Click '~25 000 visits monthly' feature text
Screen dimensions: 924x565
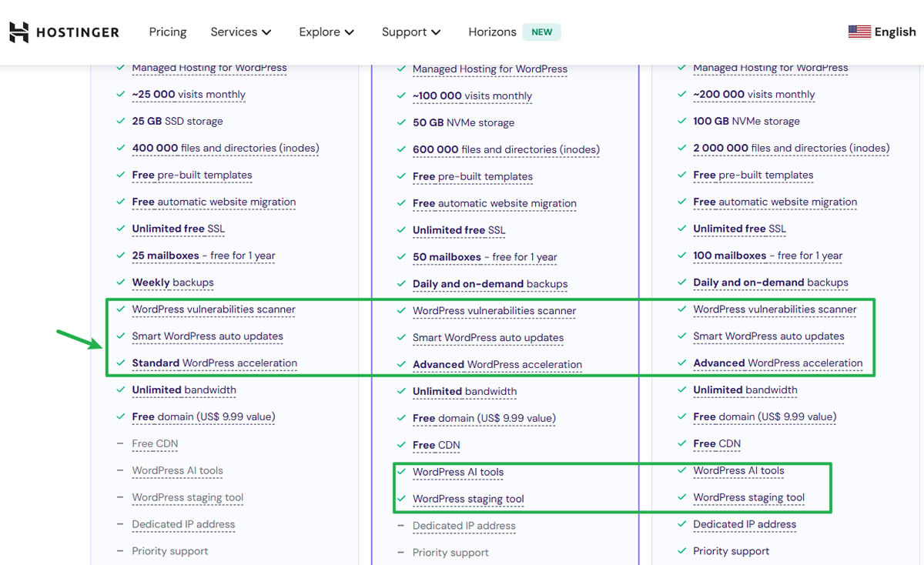point(189,95)
